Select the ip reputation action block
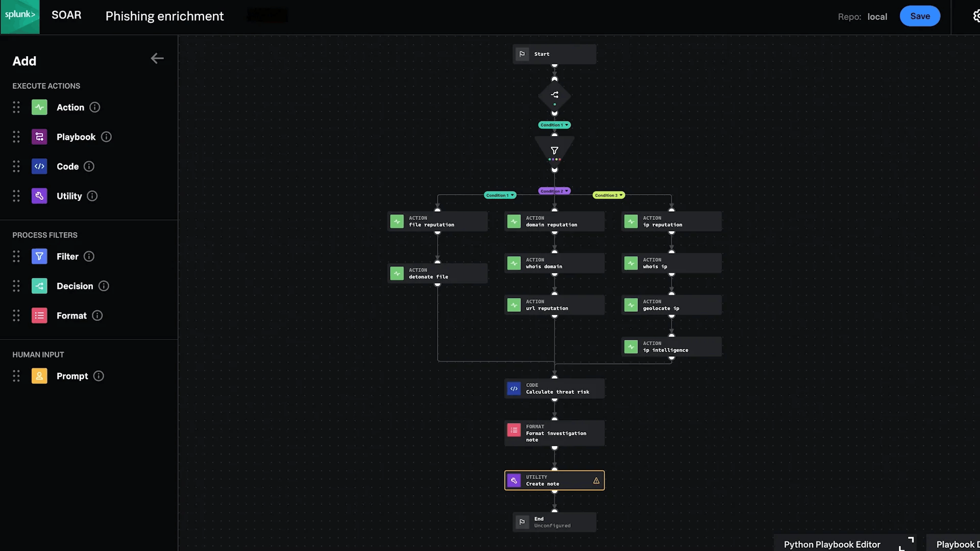The height and width of the screenshot is (551, 980). (x=672, y=221)
